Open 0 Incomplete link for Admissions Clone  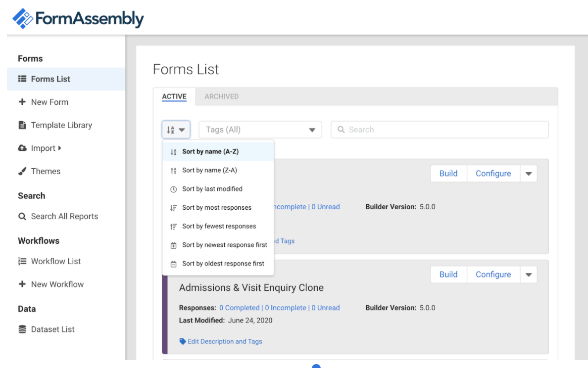pyautogui.click(x=286, y=308)
